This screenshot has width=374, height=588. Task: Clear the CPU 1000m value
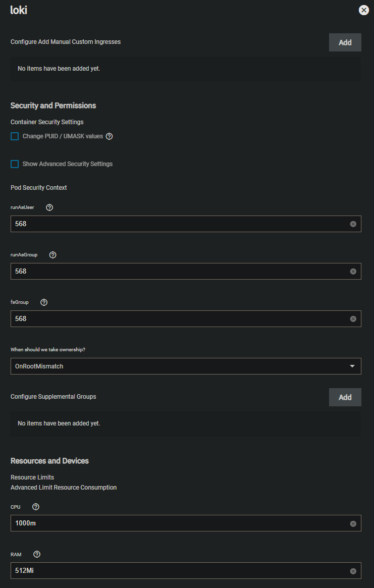[x=353, y=523]
